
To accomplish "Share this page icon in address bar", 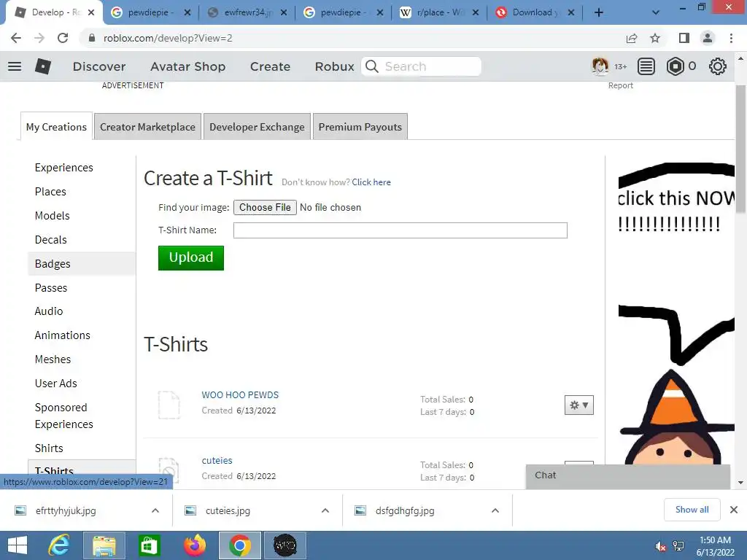I will [632, 38].
